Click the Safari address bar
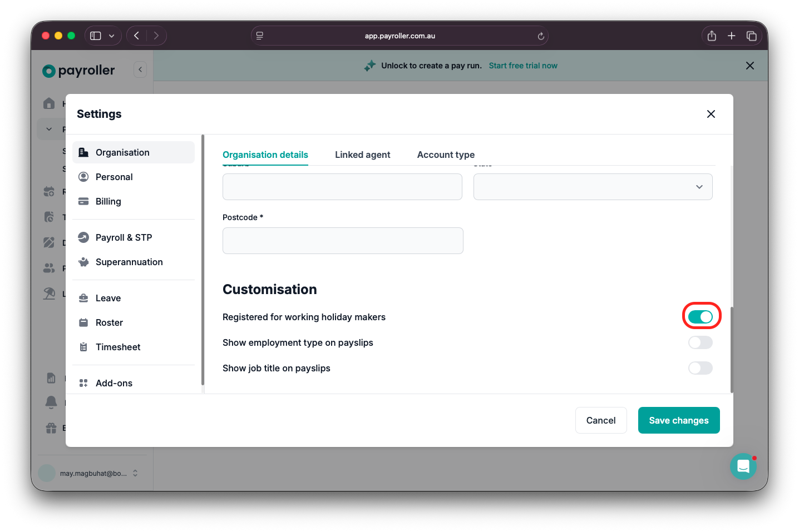The height and width of the screenshot is (532, 799). 399,36
